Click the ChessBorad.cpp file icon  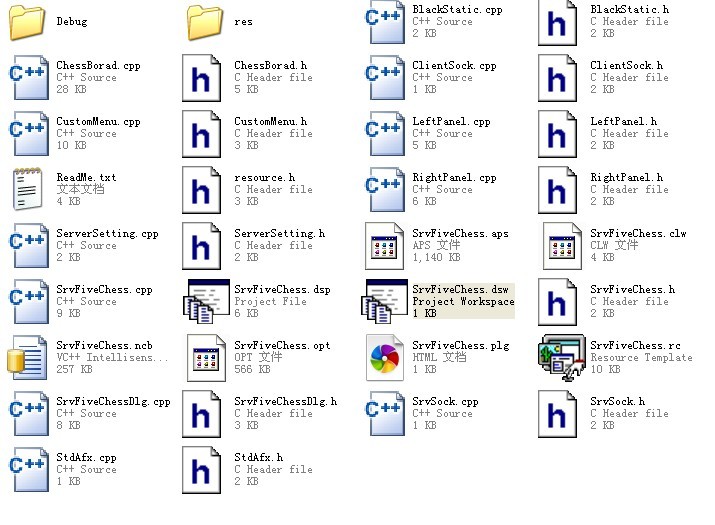pyautogui.click(x=29, y=78)
